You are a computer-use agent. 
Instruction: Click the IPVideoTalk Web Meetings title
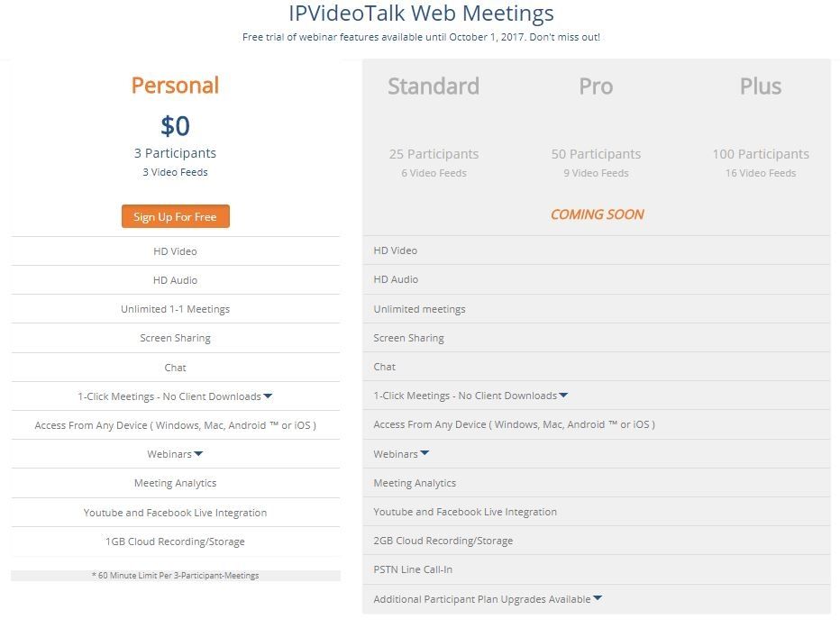[421, 14]
